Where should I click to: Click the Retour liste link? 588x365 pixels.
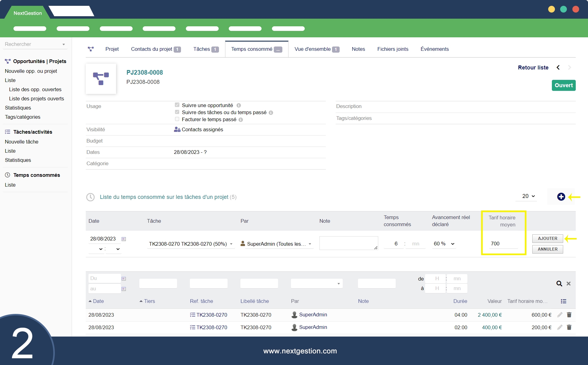(x=533, y=68)
